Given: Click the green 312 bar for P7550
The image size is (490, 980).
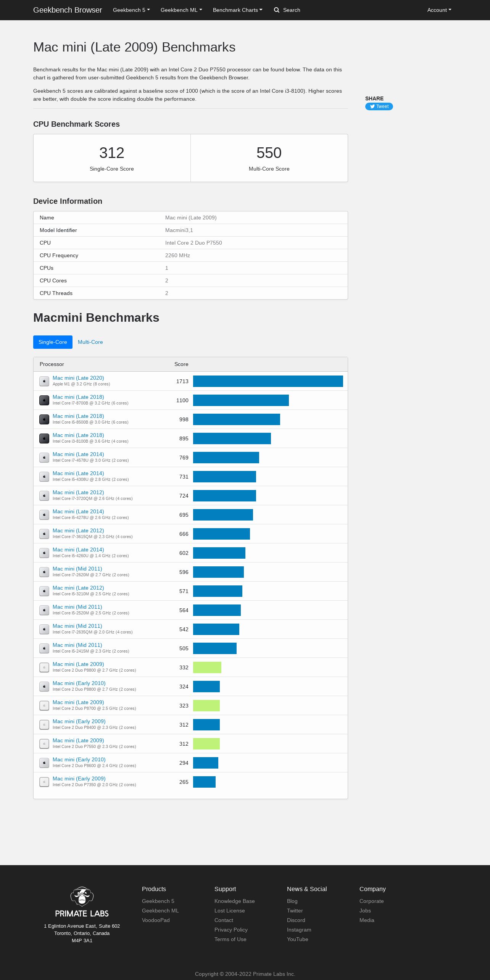Looking at the screenshot, I should [206, 744].
